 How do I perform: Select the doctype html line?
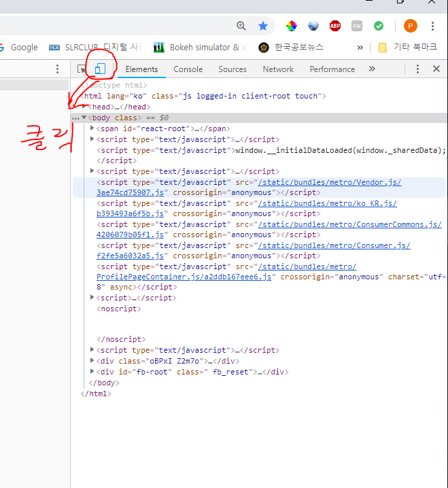pyautogui.click(x=114, y=85)
